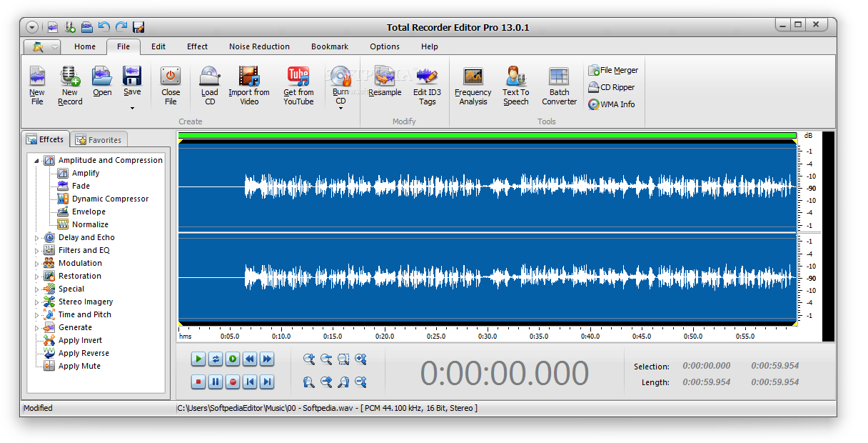Click the Skip to End button
Viewport: 868px width, 443px height.
coord(267,382)
